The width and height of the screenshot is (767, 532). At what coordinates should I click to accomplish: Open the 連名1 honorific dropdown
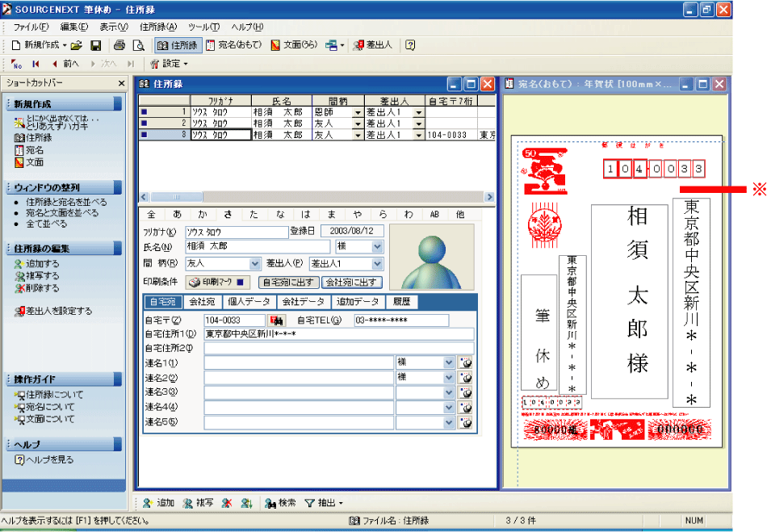coord(449,362)
